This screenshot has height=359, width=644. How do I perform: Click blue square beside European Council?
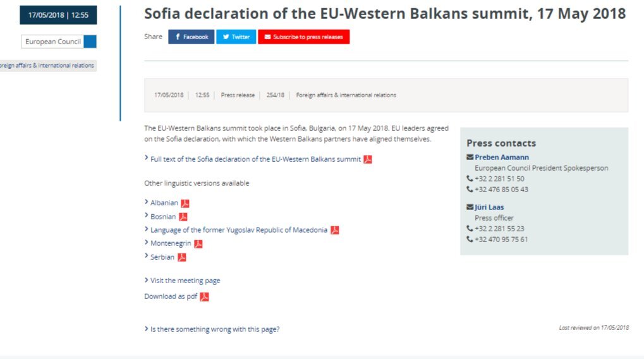click(90, 42)
